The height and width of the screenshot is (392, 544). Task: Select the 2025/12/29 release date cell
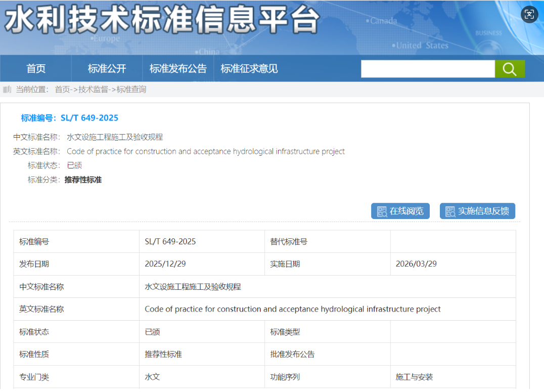(165, 264)
